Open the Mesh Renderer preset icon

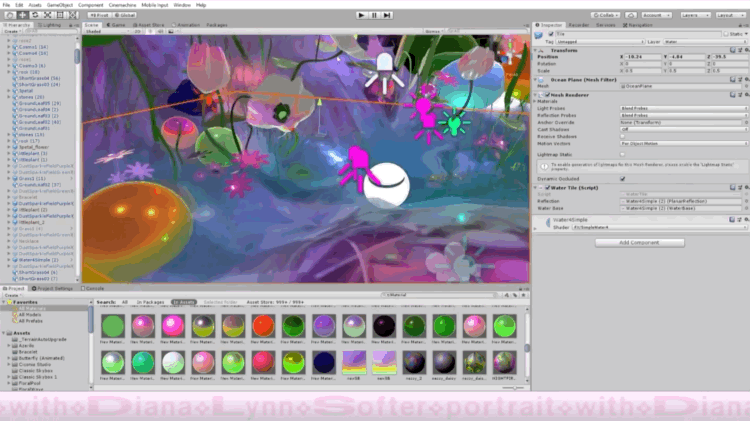point(739,95)
